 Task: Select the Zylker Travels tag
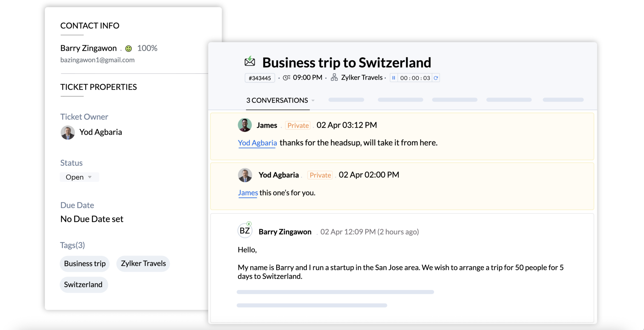coord(143,264)
